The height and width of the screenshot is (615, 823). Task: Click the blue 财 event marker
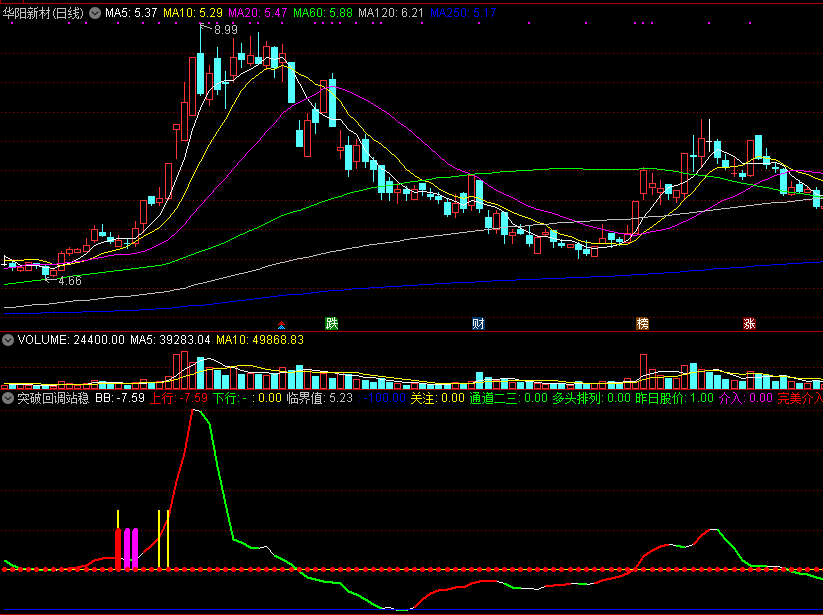[478, 323]
